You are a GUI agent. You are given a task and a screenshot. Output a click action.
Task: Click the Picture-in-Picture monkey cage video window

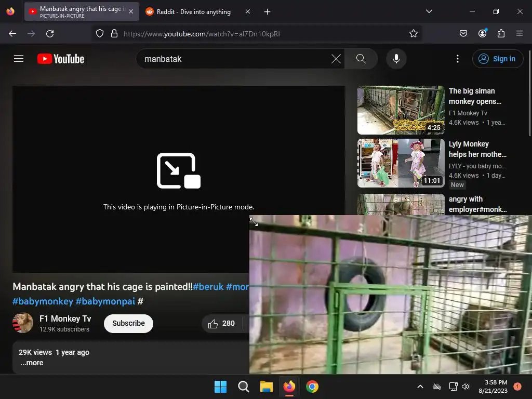coord(391,295)
